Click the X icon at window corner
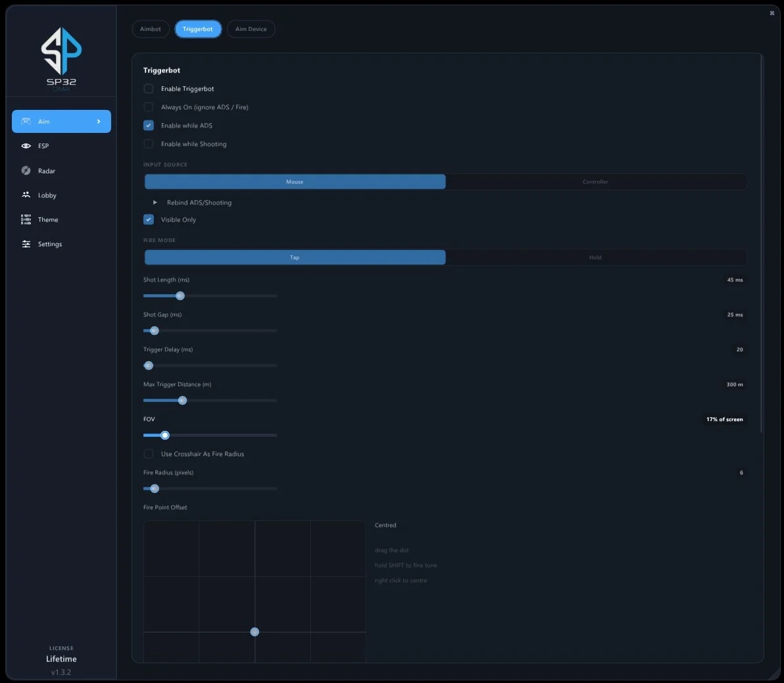Image resolution: width=784 pixels, height=683 pixels. (772, 13)
